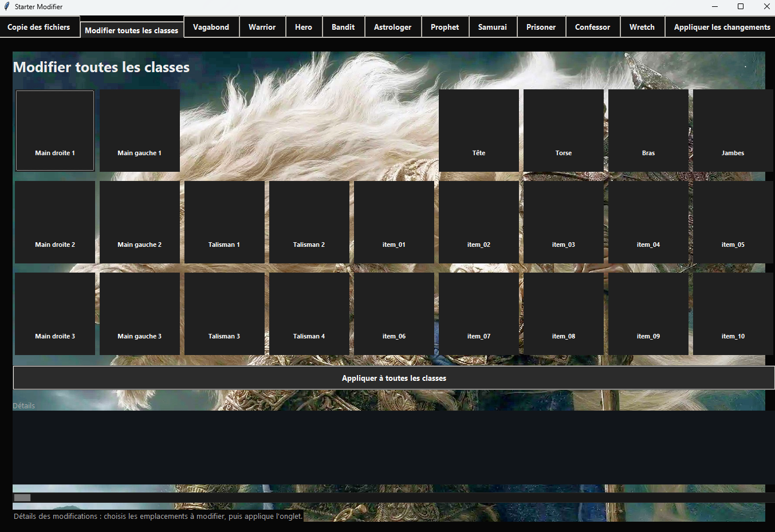Open the Warrior class tab
This screenshot has height=532, width=775.
tap(262, 27)
